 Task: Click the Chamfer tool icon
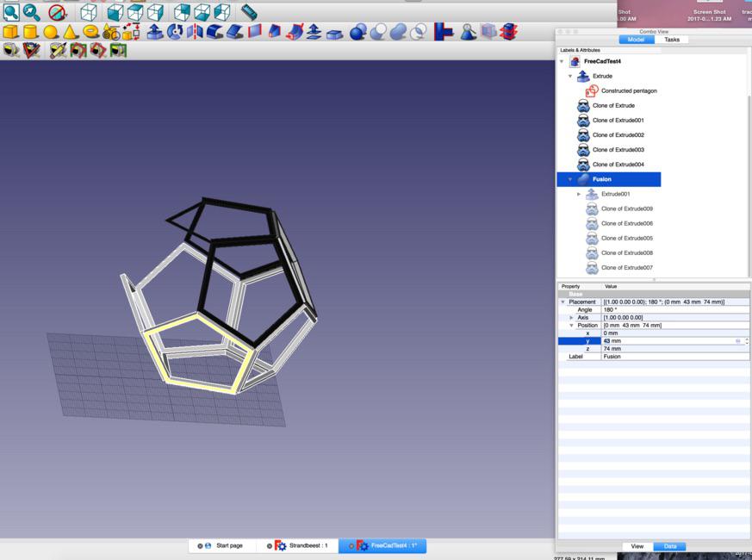coord(235,32)
